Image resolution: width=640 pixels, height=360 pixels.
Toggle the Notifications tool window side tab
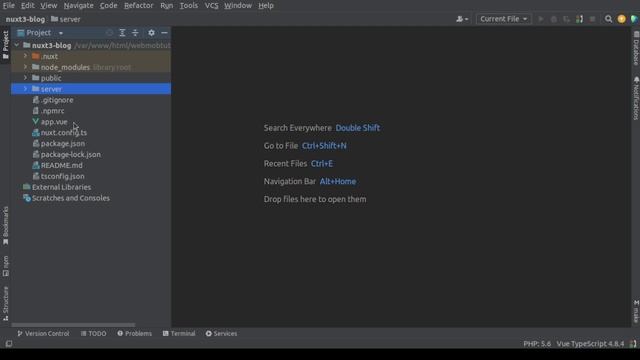[636, 98]
